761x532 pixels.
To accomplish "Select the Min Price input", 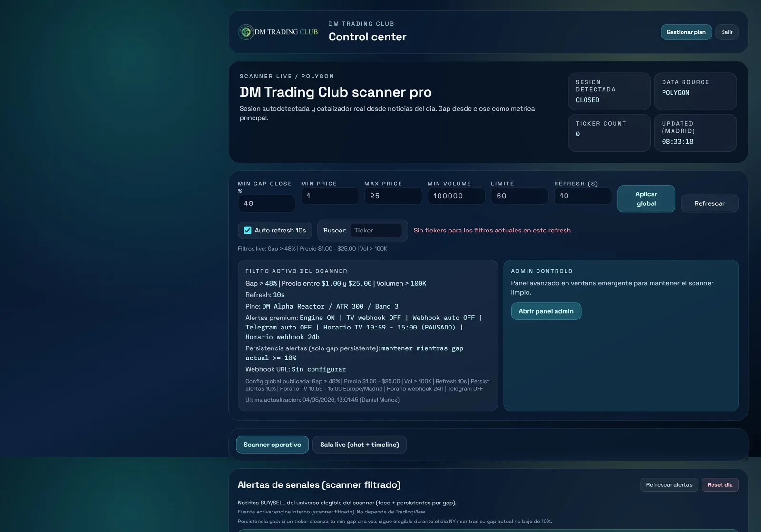I will (330, 196).
